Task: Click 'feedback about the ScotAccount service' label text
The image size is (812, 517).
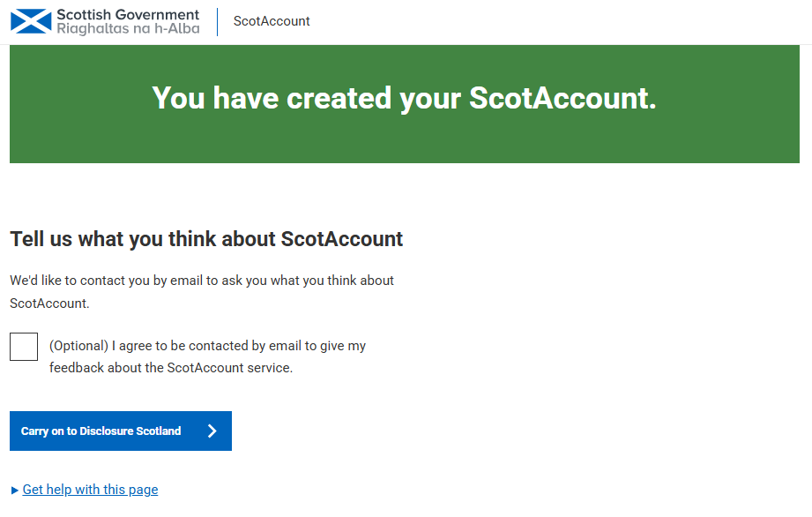Action: [171, 368]
